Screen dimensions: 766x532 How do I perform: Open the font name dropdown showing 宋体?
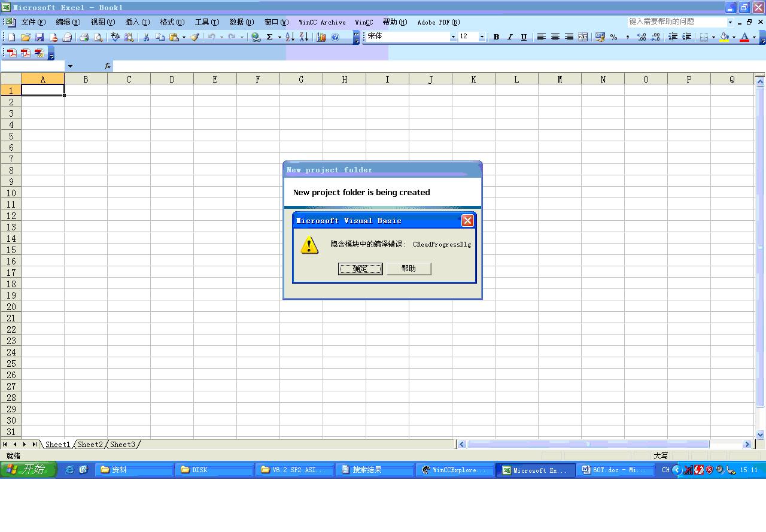(x=452, y=37)
